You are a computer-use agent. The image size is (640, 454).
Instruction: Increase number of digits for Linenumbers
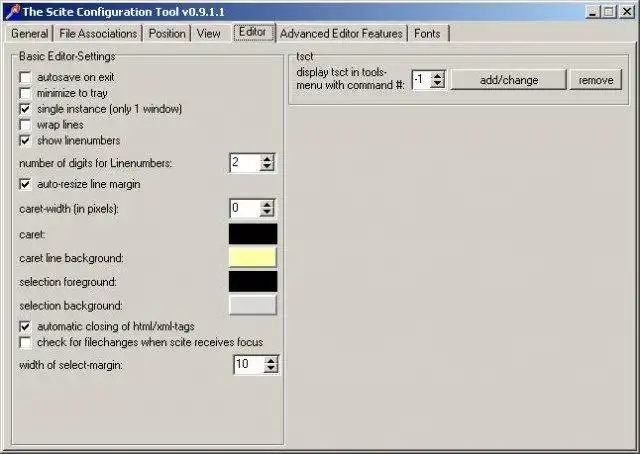pos(267,159)
